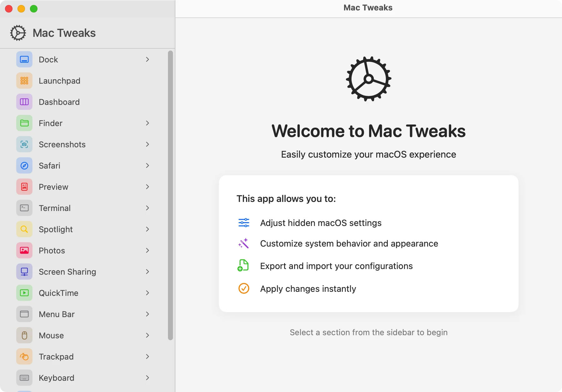Click the Safari compass icon

[x=24, y=165]
